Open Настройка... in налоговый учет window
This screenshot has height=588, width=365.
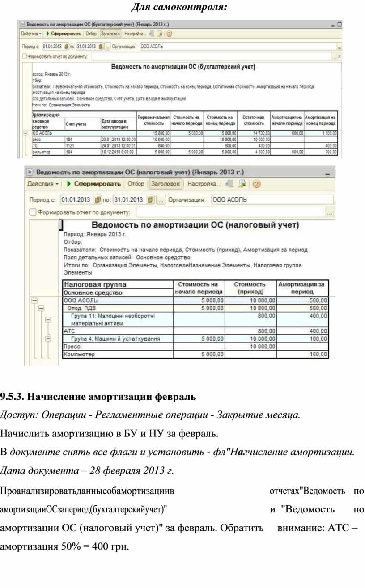[x=204, y=184]
